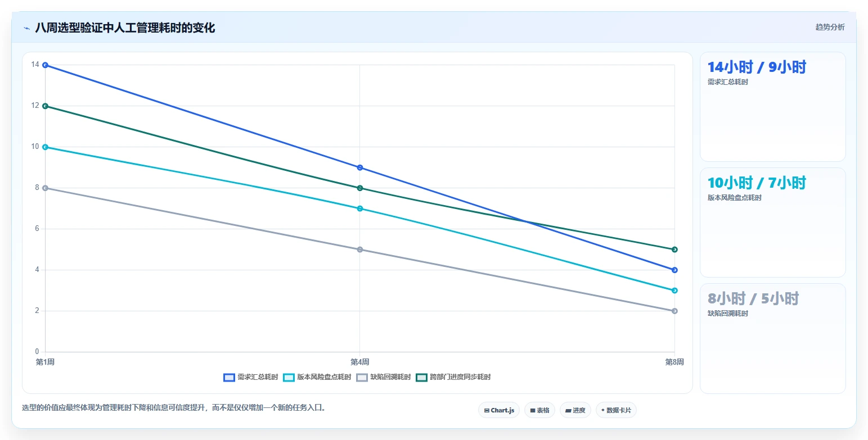Click the Chart.js tag button
868x440 pixels.
click(x=499, y=410)
